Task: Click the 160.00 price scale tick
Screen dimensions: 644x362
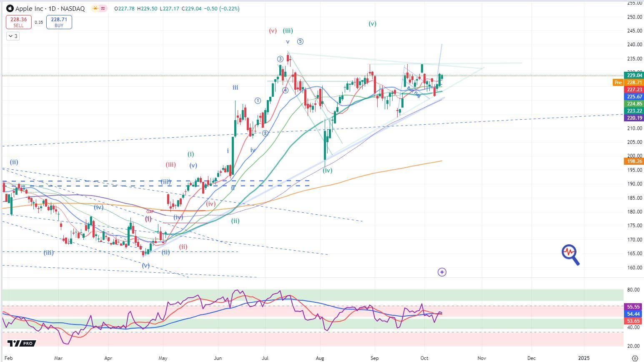Action: pos(634,267)
